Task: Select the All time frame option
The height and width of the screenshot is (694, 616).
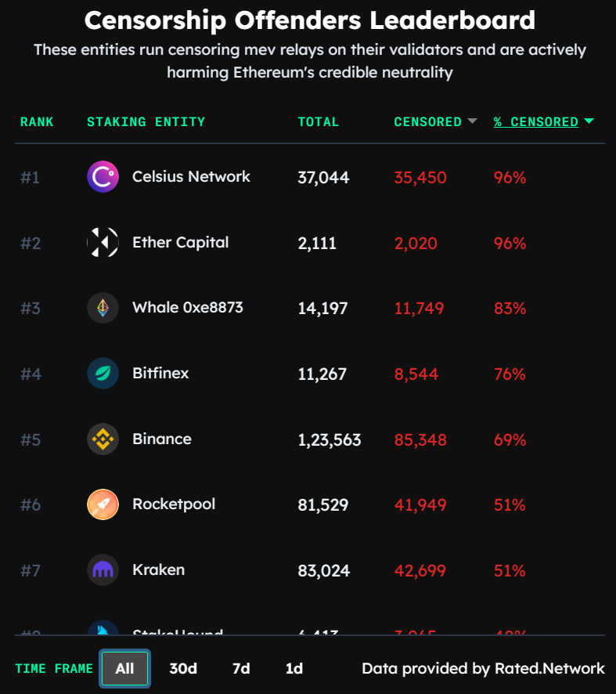Action: 124,668
